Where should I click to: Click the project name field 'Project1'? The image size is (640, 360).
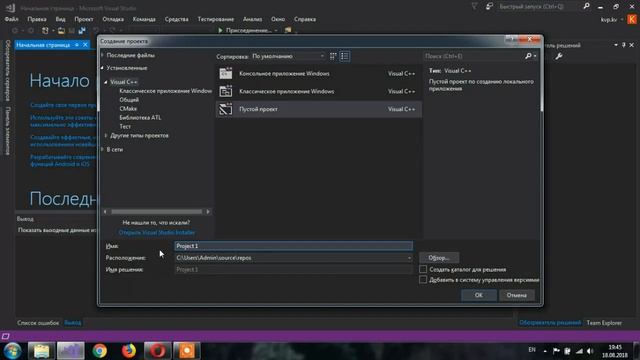pyautogui.click(x=293, y=246)
